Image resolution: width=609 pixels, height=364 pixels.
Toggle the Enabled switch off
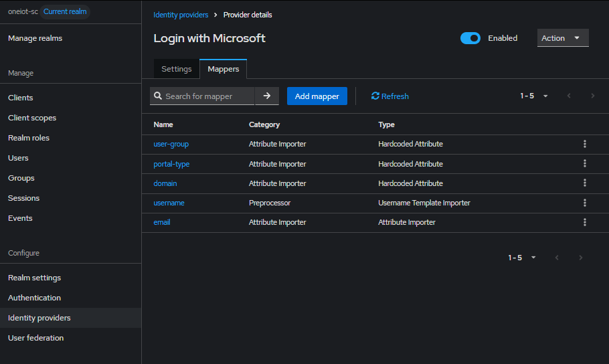[x=470, y=38]
